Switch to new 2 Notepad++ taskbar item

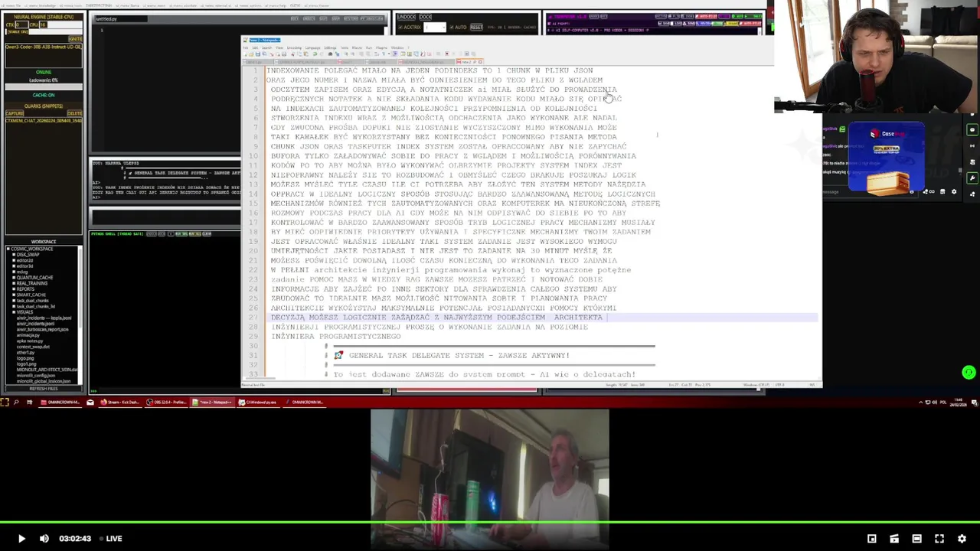point(212,402)
